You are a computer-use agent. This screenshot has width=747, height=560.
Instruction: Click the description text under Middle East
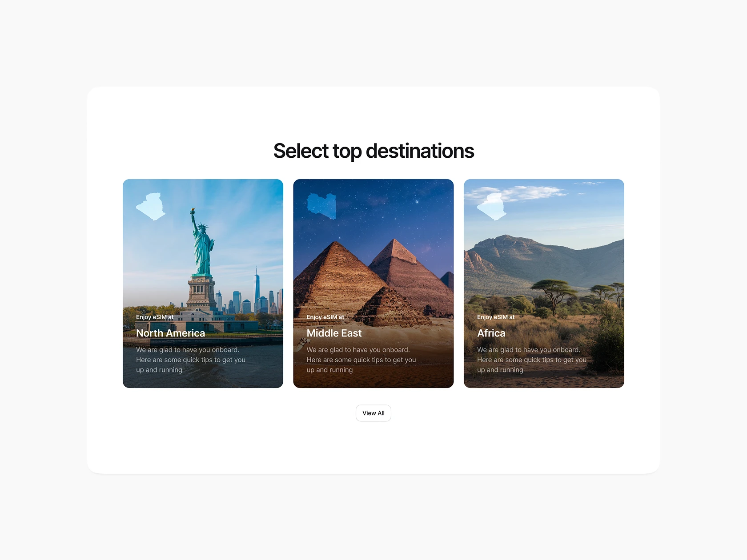(x=361, y=360)
